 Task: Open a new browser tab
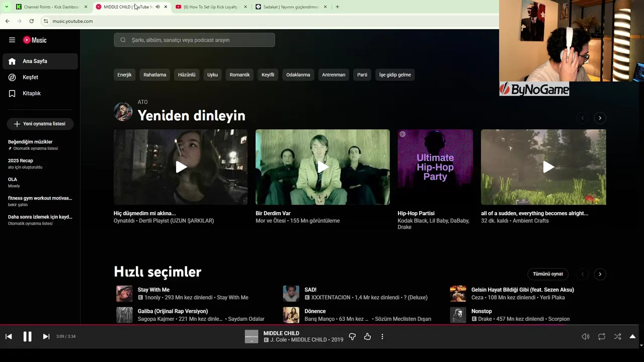tap(337, 7)
